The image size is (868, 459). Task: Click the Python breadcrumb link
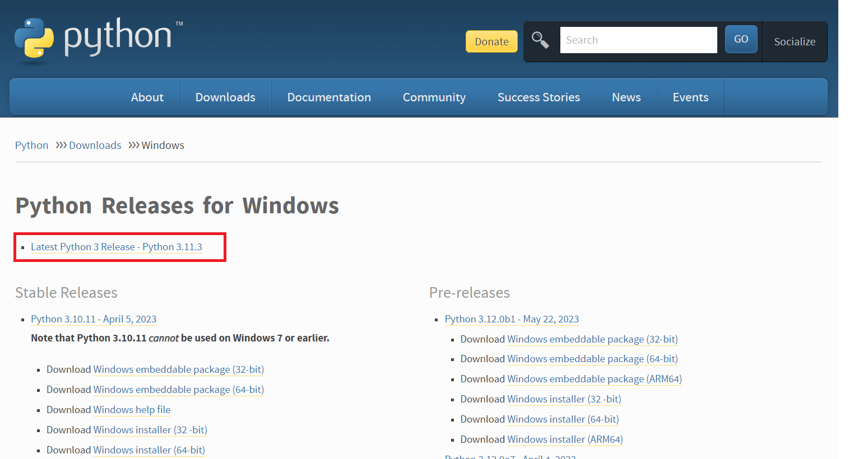pyautogui.click(x=31, y=146)
